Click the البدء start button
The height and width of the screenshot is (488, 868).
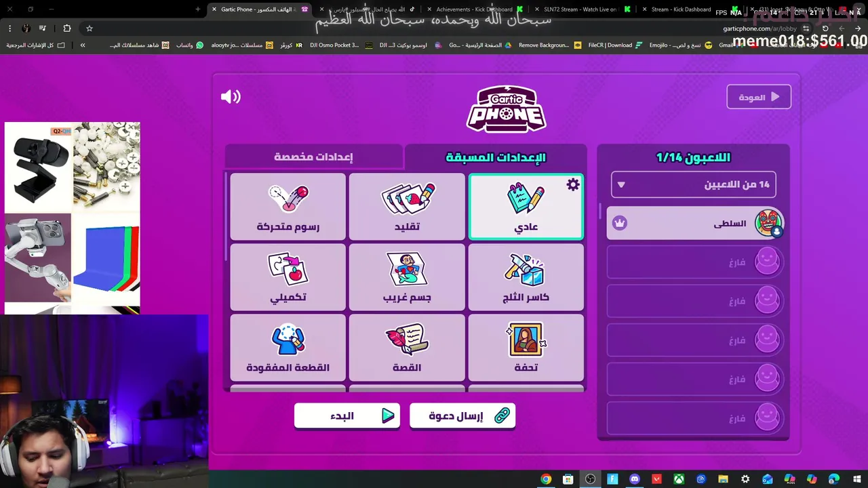click(347, 415)
